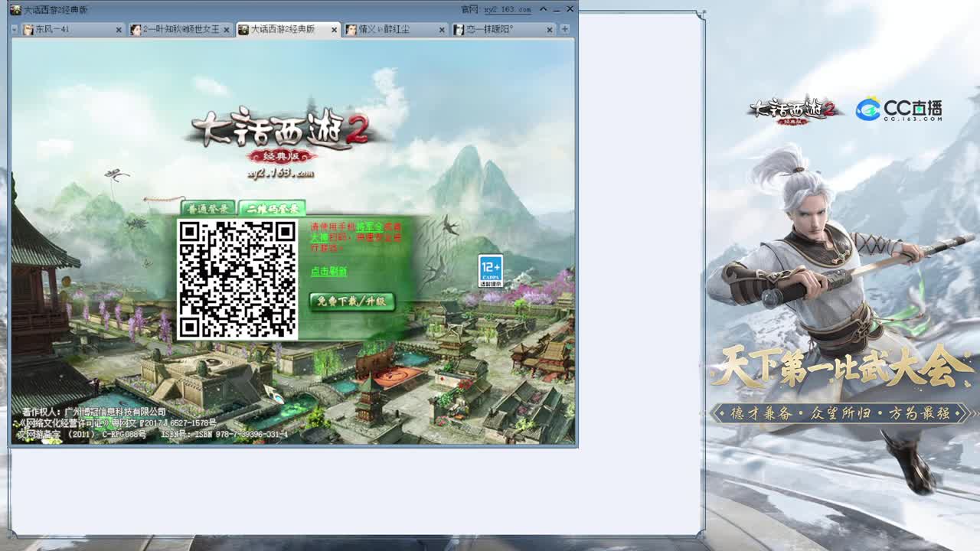
Task: Open the 将军令 link in instructions
Action: (x=369, y=227)
